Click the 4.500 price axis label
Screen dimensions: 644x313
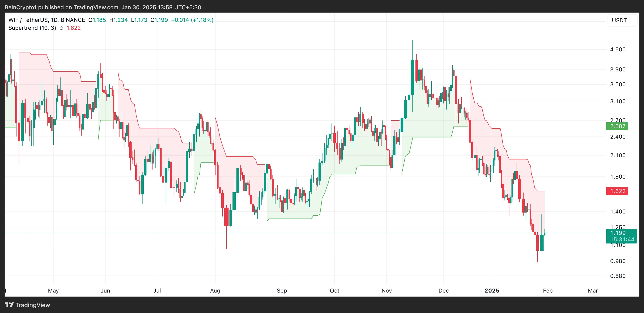[x=617, y=50]
